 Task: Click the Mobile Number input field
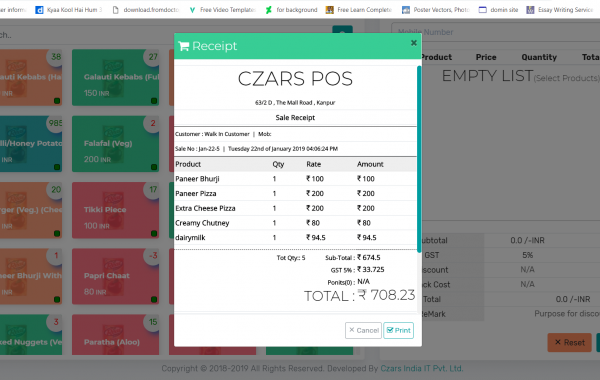496,32
